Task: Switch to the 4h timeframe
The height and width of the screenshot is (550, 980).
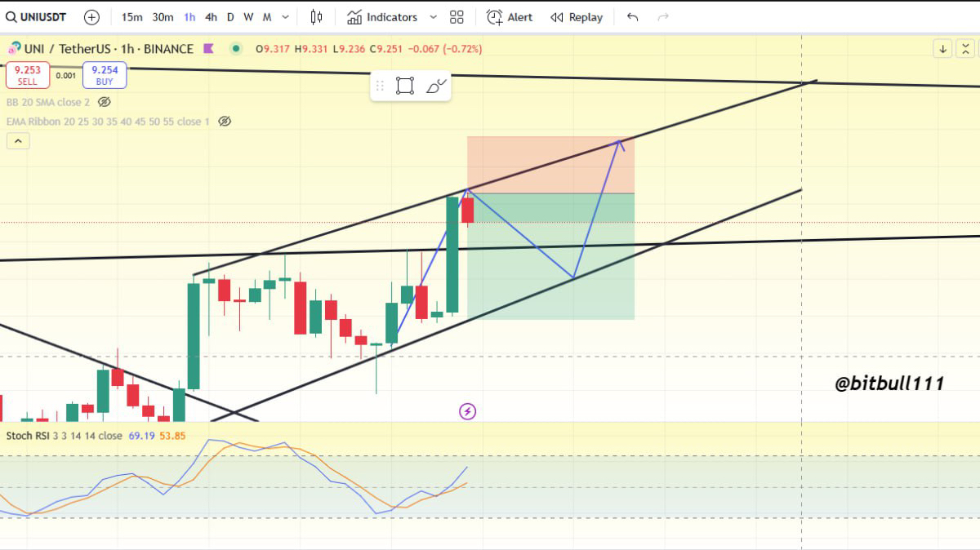Action: point(211,16)
